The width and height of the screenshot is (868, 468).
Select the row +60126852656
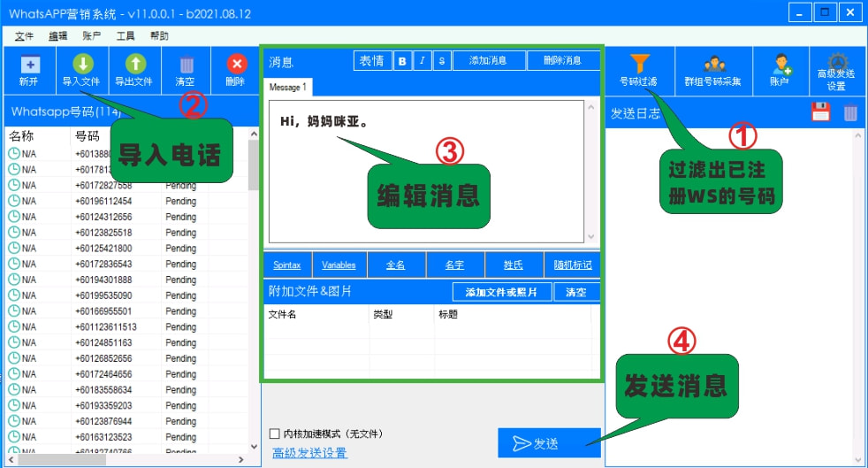[126, 358]
